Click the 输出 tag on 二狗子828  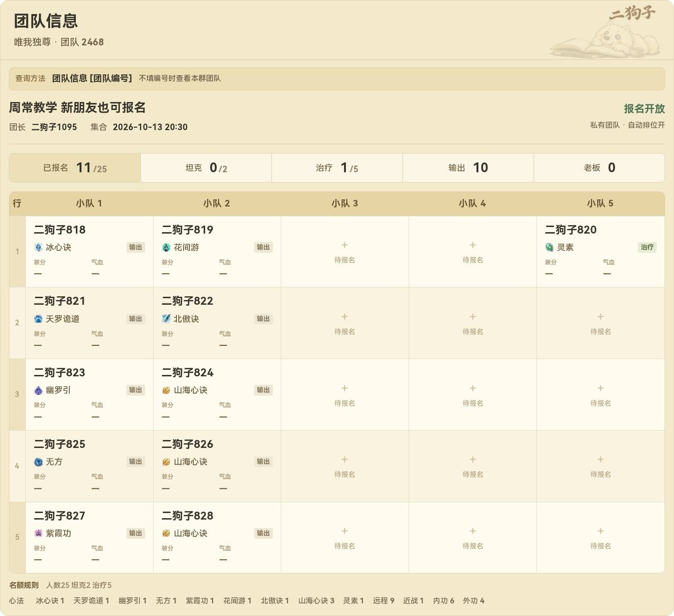[x=264, y=533]
